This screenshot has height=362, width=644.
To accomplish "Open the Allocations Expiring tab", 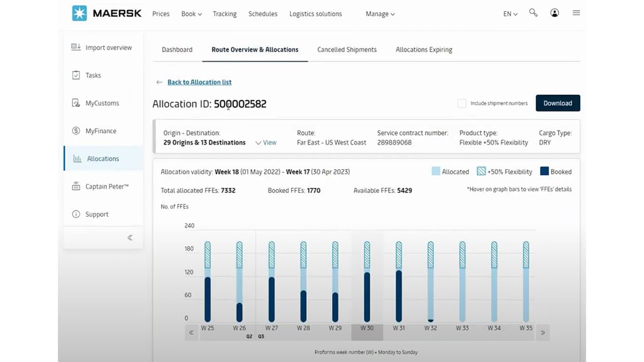I will (423, 50).
